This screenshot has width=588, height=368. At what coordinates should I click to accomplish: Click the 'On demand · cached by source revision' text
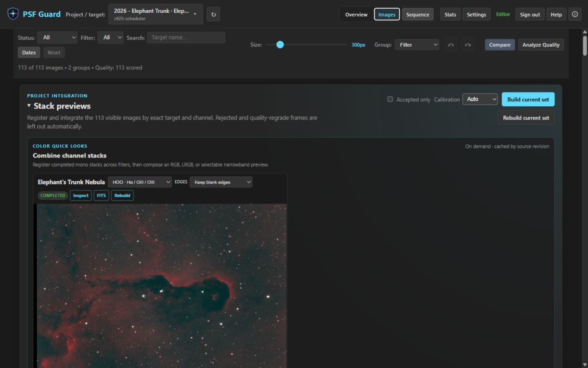pos(507,146)
